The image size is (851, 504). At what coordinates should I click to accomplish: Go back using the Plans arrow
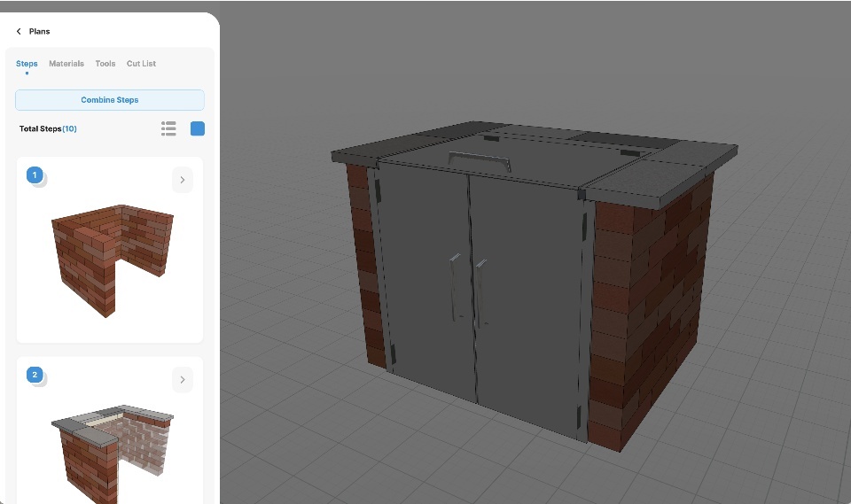(x=19, y=32)
